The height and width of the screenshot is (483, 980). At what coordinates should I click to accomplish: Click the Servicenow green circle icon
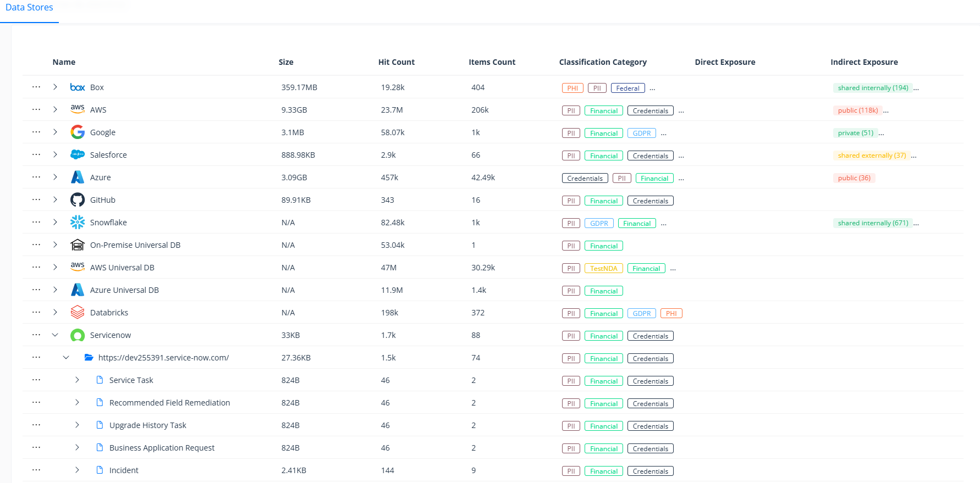click(78, 335)
